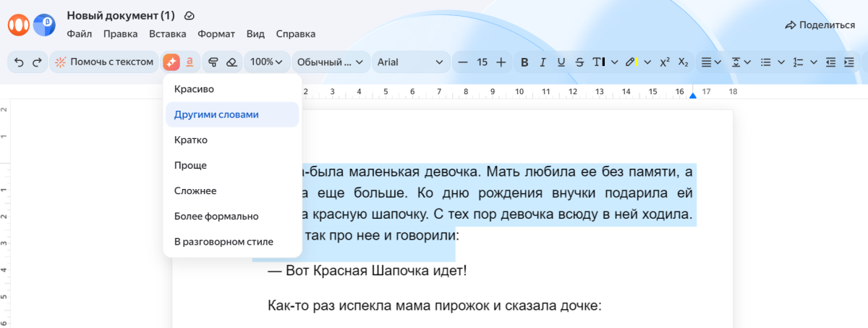Open the 100% zoom dropdown
The height and width of the screenshot is (328, 868).
[x=266, y=62]
